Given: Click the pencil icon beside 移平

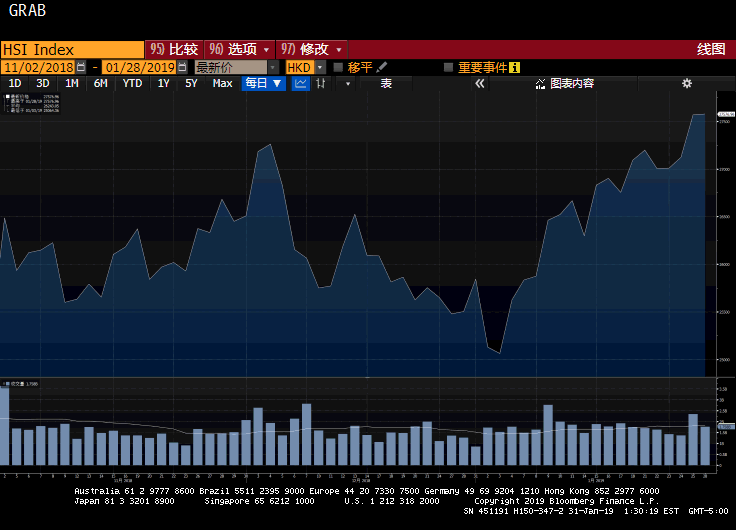Looking at the screenshot, I should click(381, 67).
